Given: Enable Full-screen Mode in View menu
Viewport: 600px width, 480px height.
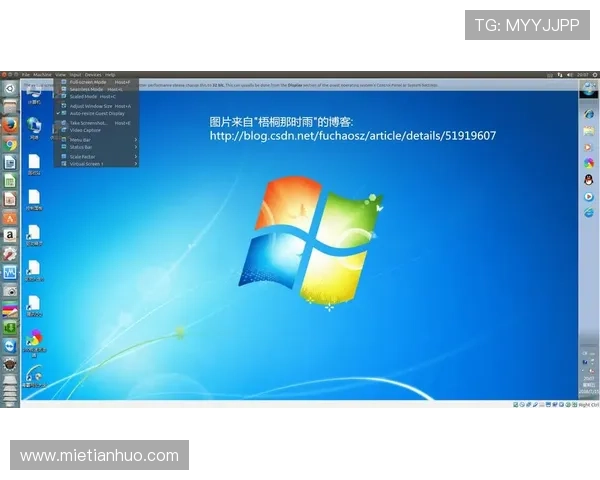Looking at the screenshot, I should 86,82.
